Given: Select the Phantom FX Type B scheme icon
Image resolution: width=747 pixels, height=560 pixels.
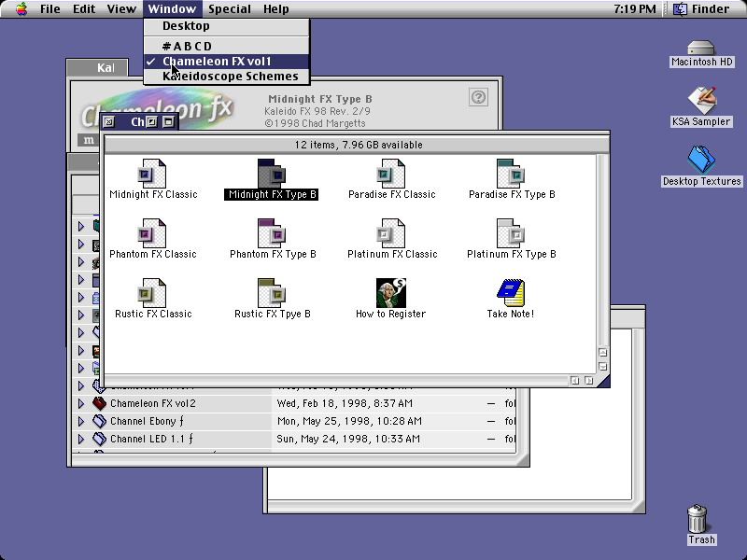Looking at the screenshot, I should 272,233.
